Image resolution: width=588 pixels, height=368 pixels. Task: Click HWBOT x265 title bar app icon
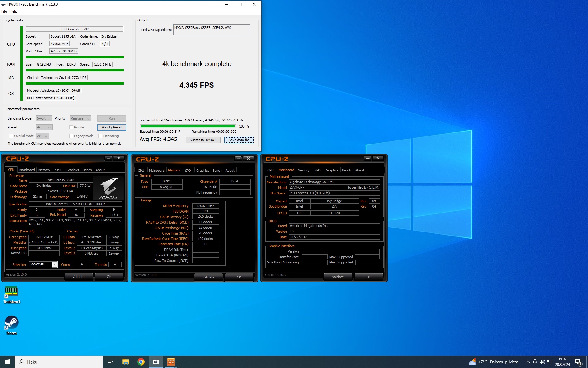[3, 4]
